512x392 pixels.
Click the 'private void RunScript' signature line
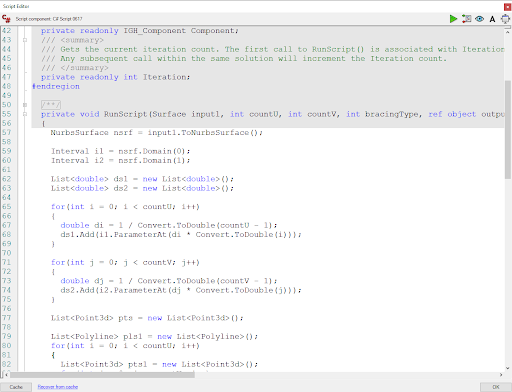point(272,114)
